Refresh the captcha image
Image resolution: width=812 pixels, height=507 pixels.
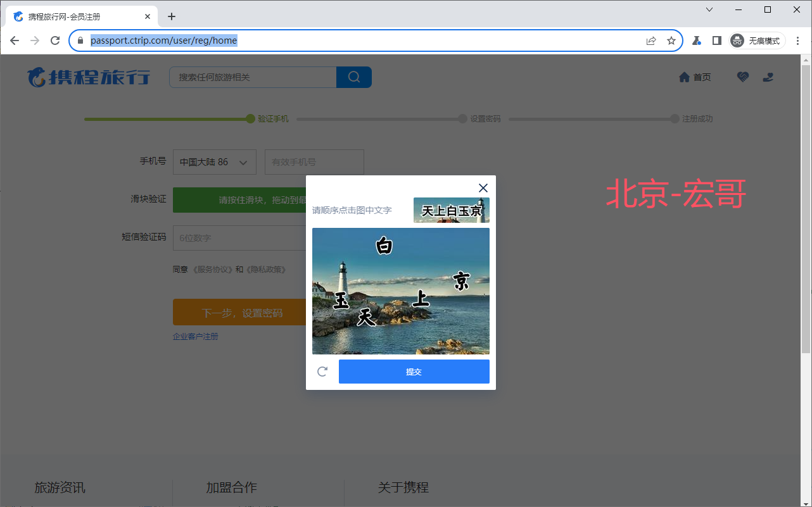point(322,372)
